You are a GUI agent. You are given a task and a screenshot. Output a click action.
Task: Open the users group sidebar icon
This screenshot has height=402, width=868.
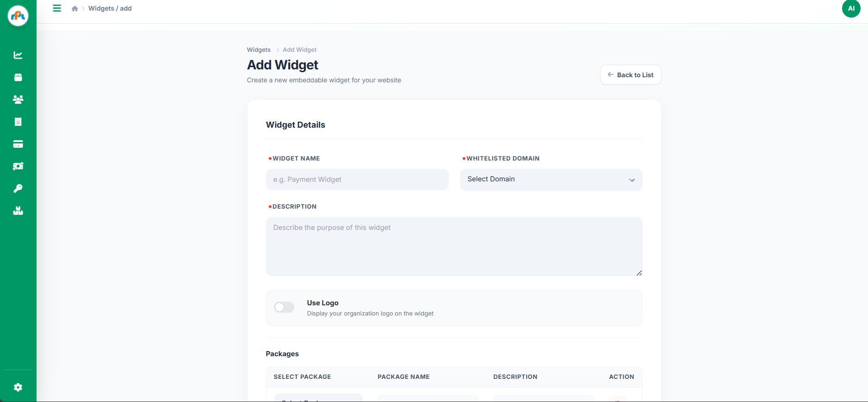point(18,99)
